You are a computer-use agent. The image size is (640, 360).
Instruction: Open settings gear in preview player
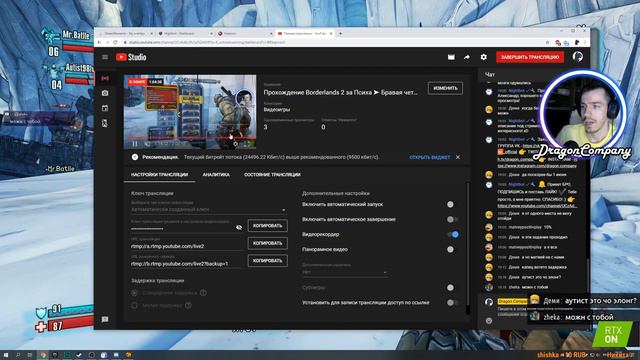pos(236,144)
